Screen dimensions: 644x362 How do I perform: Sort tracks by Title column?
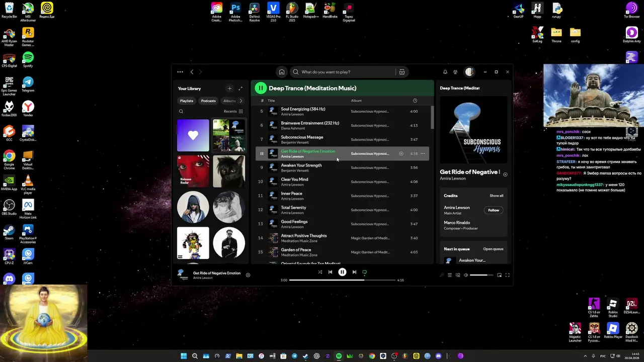pyautogui.click(x=271, y=101)
